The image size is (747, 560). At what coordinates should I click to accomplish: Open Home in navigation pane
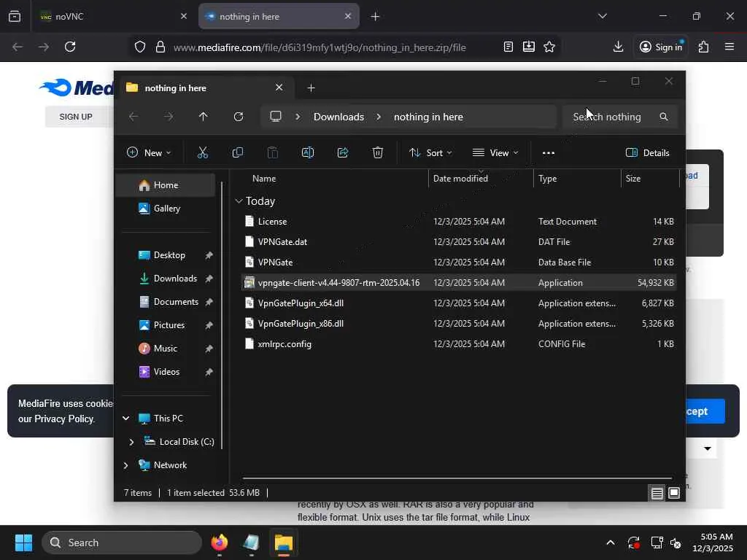click(x=166, y=185)
